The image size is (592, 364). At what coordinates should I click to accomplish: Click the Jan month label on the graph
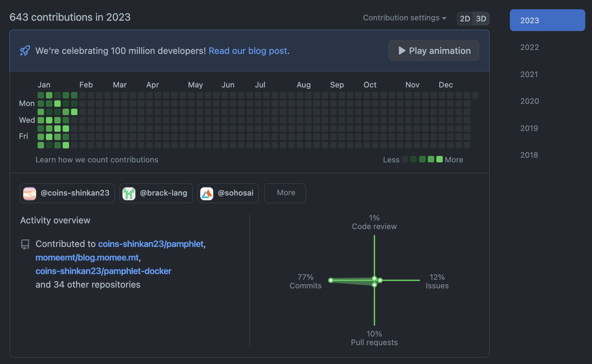click(x=44, y=85)
